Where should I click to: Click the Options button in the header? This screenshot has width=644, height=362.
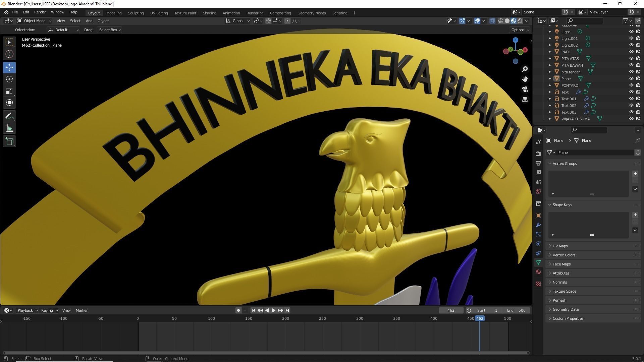519,29
